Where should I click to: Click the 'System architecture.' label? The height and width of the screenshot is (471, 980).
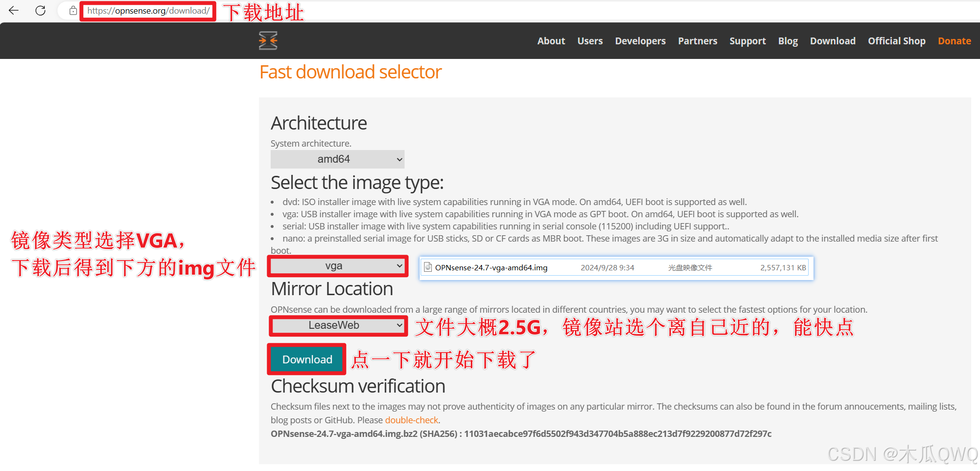point(311,143)
